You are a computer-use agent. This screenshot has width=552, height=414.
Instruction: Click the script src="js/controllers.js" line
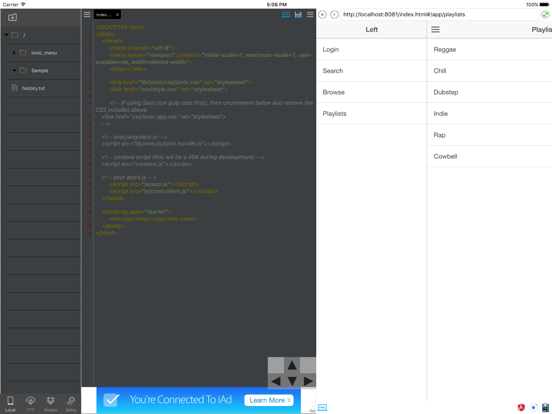coord(163,192)
